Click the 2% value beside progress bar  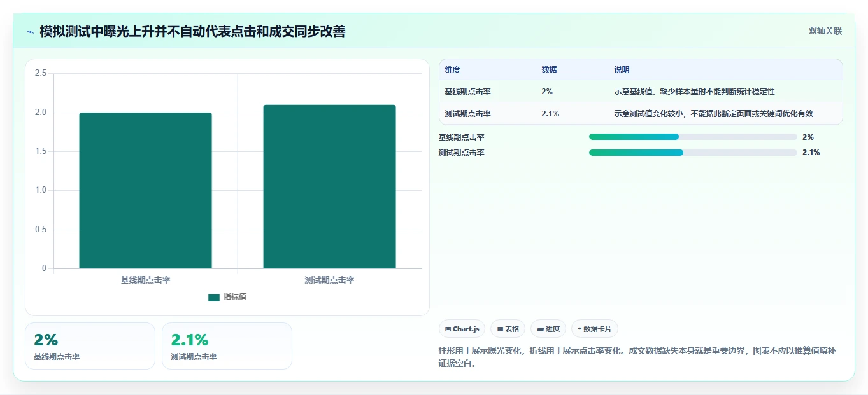click(x=808, y=137)
